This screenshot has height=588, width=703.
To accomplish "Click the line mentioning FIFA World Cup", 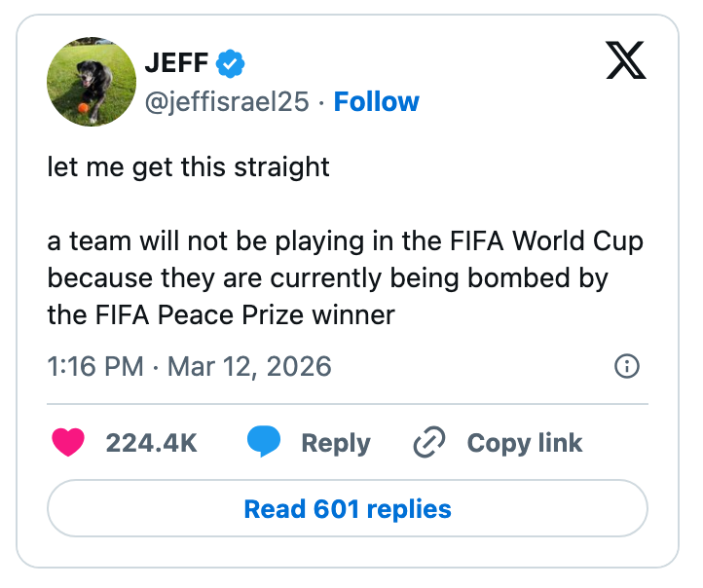I will tap(346, 241).
